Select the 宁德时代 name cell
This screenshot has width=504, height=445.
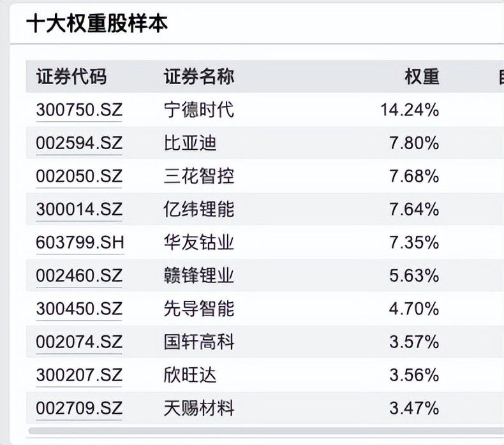(x=199, y=110)
